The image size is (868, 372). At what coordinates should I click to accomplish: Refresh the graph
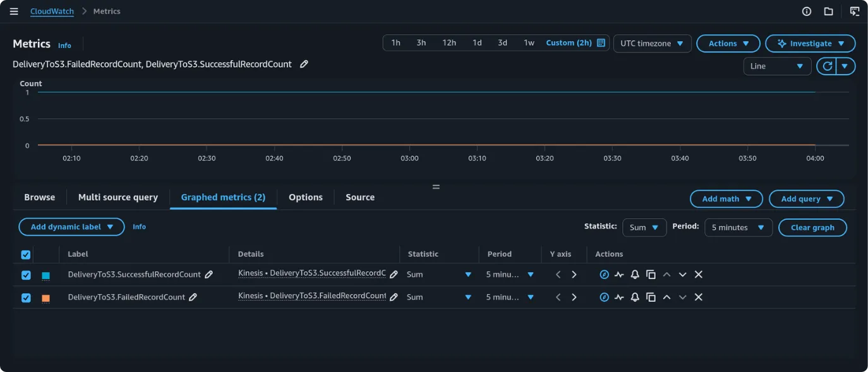[x=826, y=66]
